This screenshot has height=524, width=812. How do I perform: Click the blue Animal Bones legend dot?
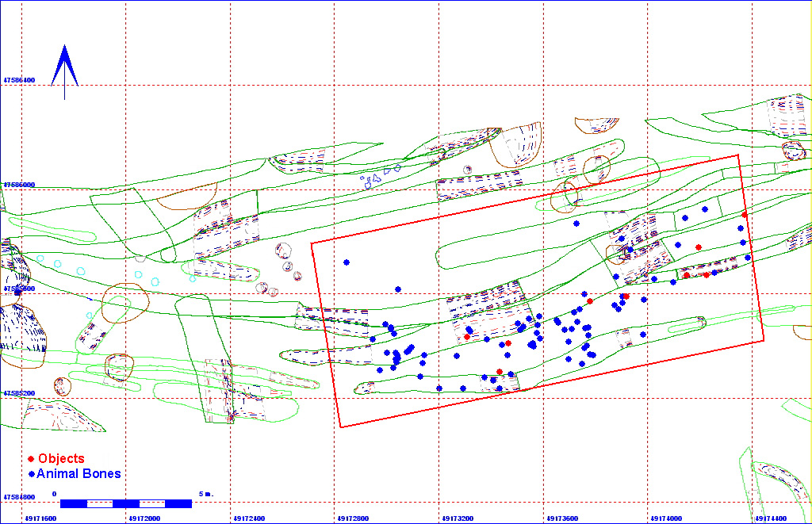tap(32, 474)
